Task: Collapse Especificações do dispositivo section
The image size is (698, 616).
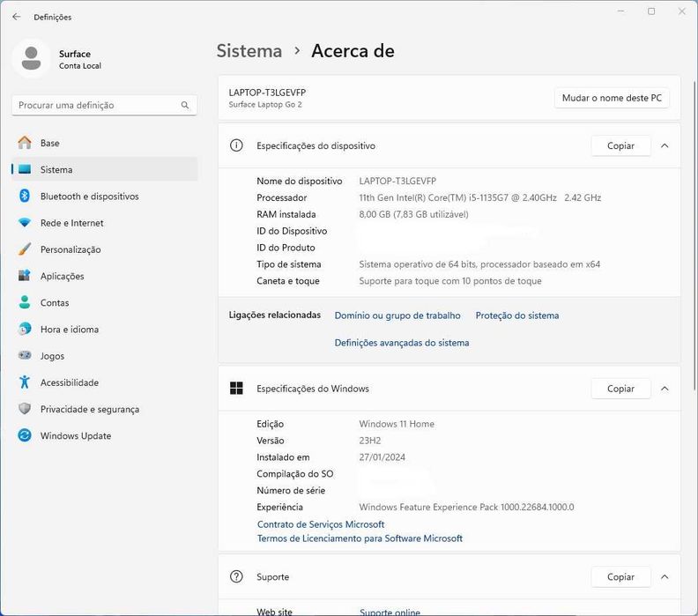Action: (665, 145)
